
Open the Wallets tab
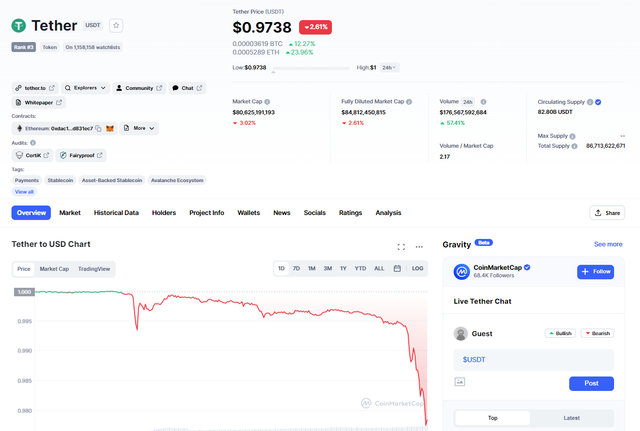[x=249, y=213]
